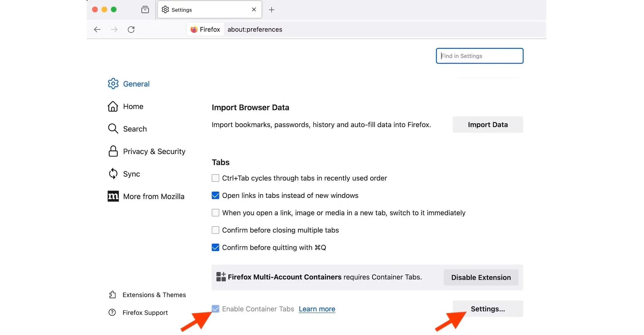The width and height of the screenshot is (644, 335).
Task: Click the reload page icon
Action: pyautogui.click(x=131, y=29)
